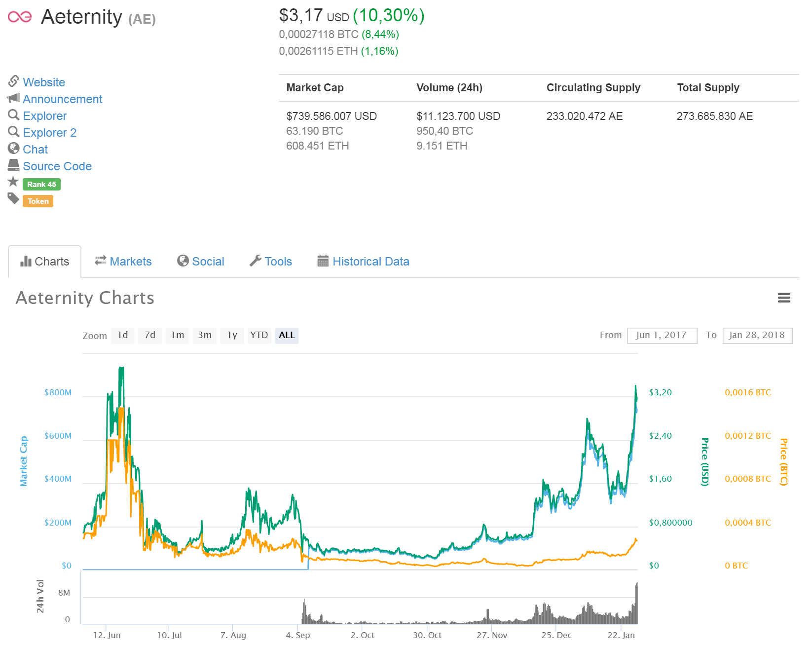Click the Announcement megaphone icon

13,98
